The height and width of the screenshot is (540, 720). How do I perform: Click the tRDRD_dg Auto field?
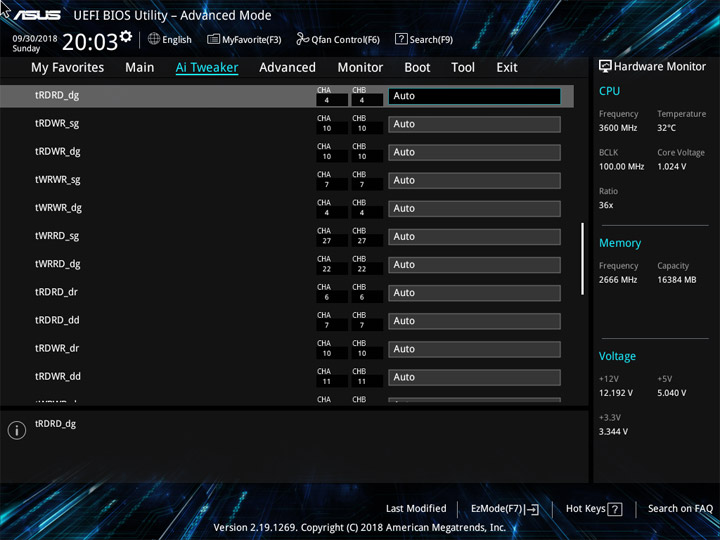[x=474, y=96]
